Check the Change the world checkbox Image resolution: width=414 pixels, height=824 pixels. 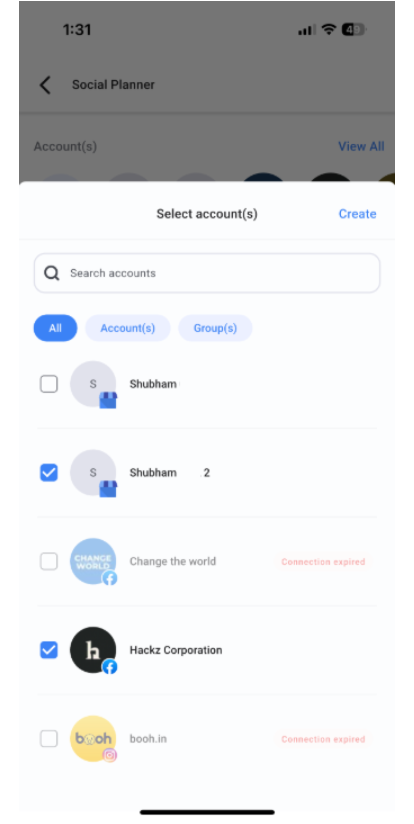(x=49, y=561)
